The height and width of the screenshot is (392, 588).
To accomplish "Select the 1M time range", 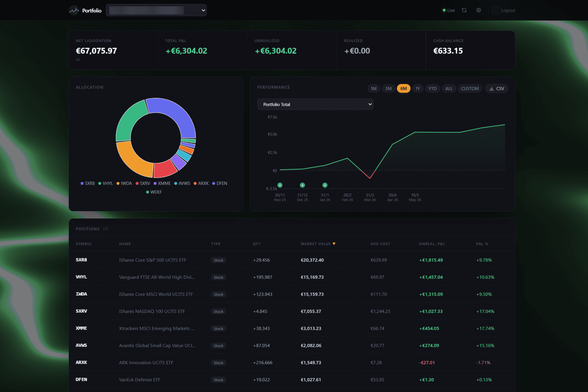I will pyautogui.click(x=374, y=89).
